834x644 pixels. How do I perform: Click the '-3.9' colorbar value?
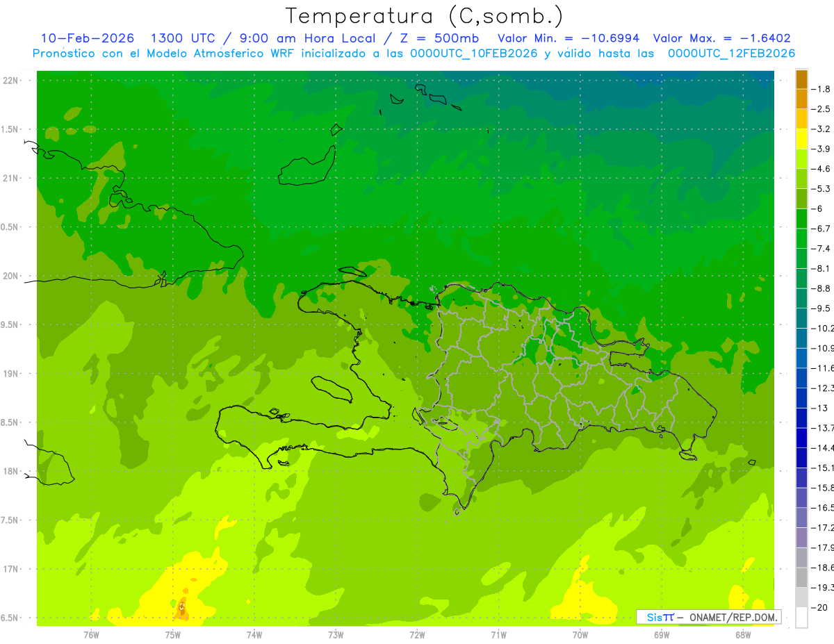[821, 149]
